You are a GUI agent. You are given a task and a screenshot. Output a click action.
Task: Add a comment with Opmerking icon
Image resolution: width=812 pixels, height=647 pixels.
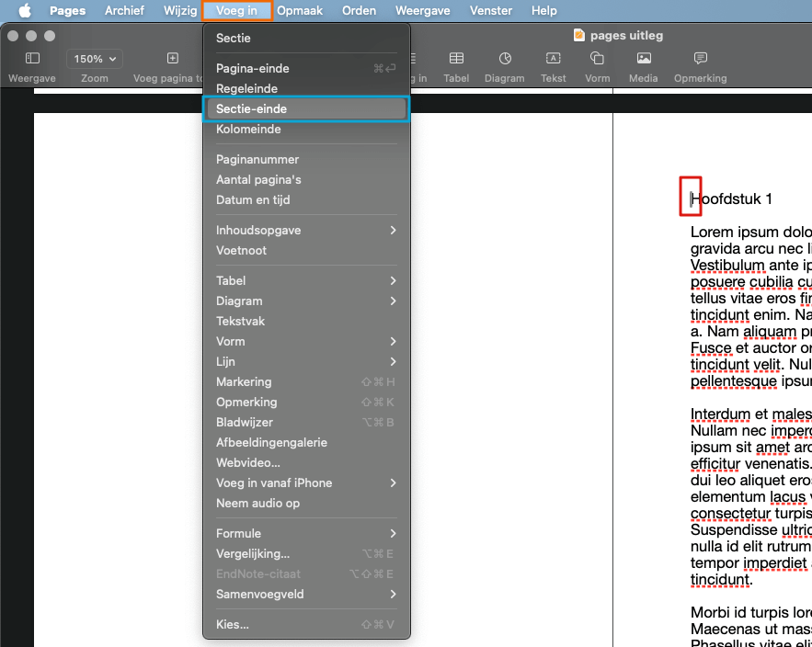point(700,58)
